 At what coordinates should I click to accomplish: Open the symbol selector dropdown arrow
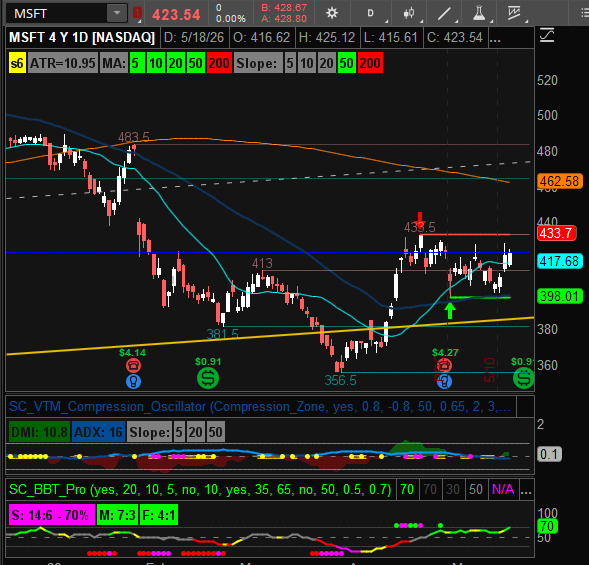pyautogui.click(x=117, y=13)
